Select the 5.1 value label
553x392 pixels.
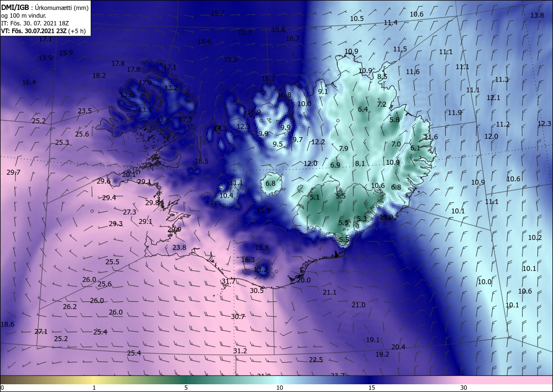315,197
